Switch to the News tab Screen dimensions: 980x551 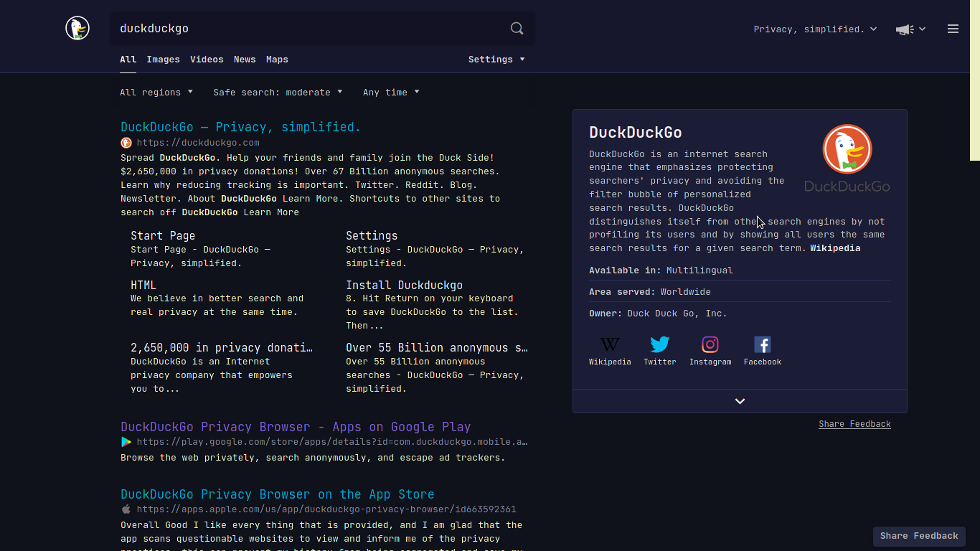245,60
